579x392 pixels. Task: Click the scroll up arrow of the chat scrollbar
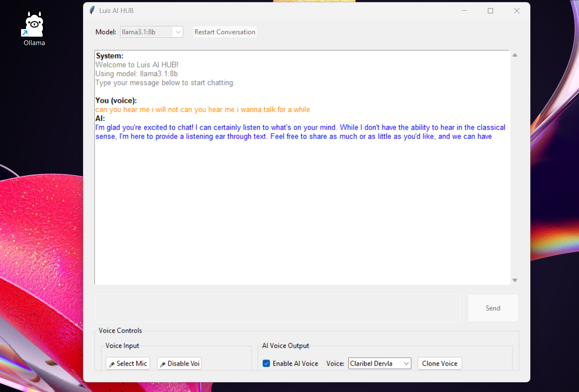[515, 55]
